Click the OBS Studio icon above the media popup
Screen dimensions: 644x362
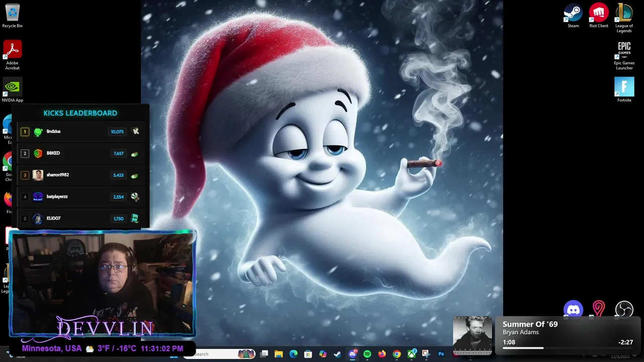pyautogui.click(x=624, y=309)
